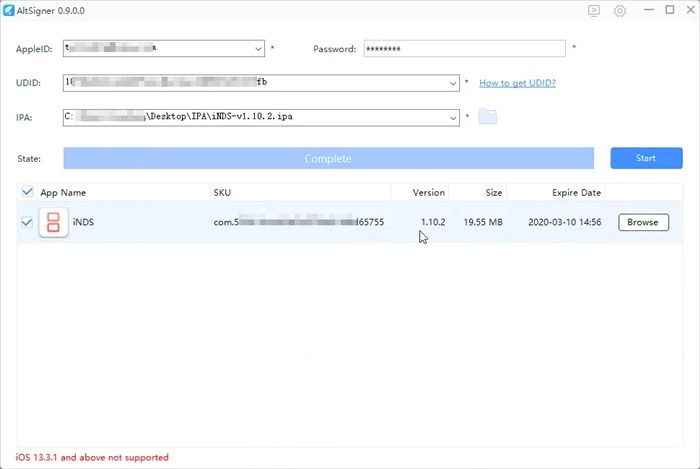The height and width of the screenshot is (469, 700).
Task: Select the iNDS app name text
Action: pyautogui.click(x=83, y=222)
